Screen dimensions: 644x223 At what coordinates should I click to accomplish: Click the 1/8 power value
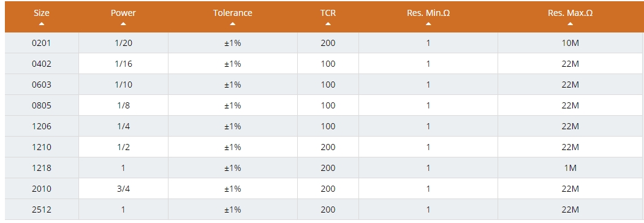(x=123, y=105)
